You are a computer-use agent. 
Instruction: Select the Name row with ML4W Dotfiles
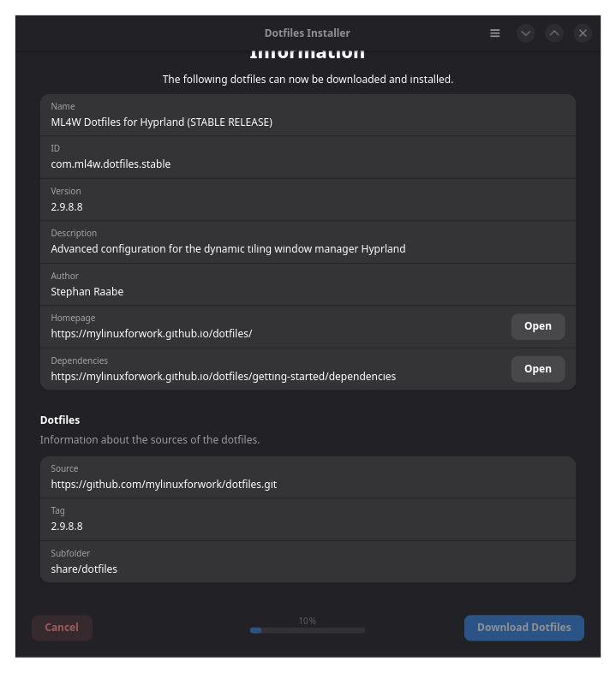point(308,115)
